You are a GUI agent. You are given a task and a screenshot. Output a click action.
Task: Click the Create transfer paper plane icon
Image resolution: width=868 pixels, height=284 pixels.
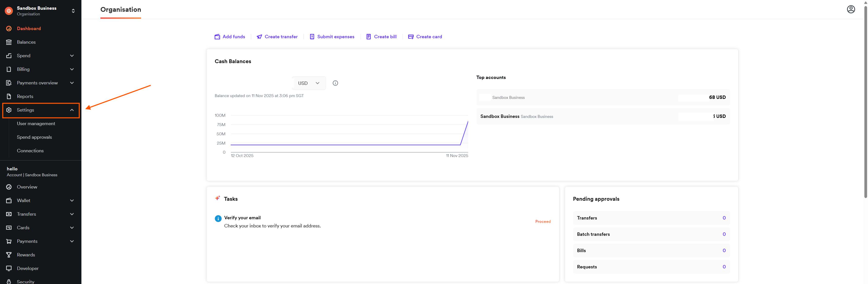point(259,37)
